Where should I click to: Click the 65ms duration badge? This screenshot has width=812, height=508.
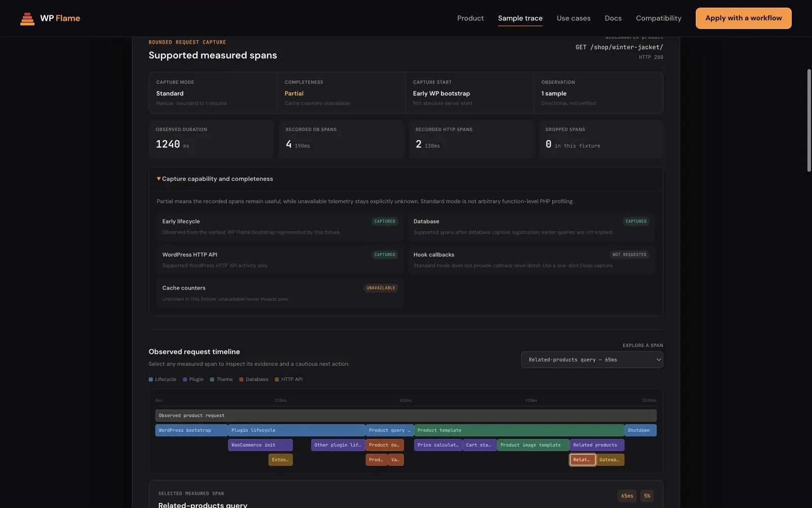click(x=627, y=496)
